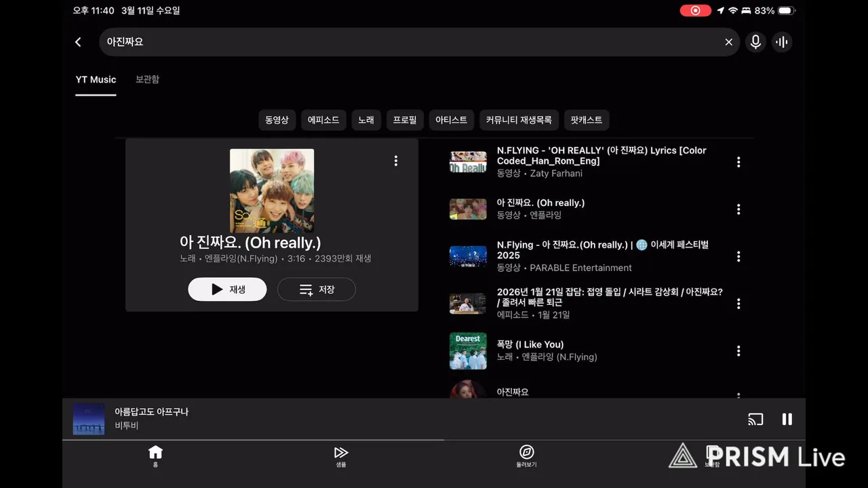Tap the status bar clock 오후 11:40
The width and height of the screenshot is (868, 488).
[94, 10]
